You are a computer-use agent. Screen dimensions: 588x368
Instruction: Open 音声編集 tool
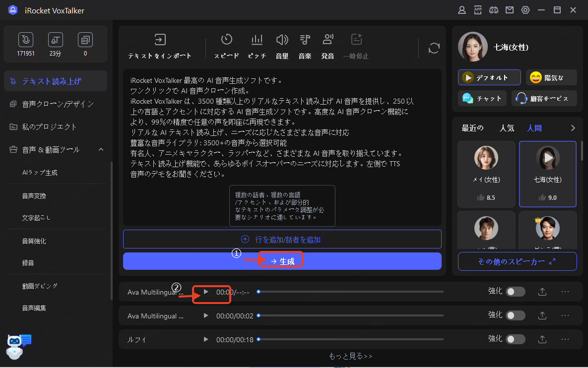[34, 307]
